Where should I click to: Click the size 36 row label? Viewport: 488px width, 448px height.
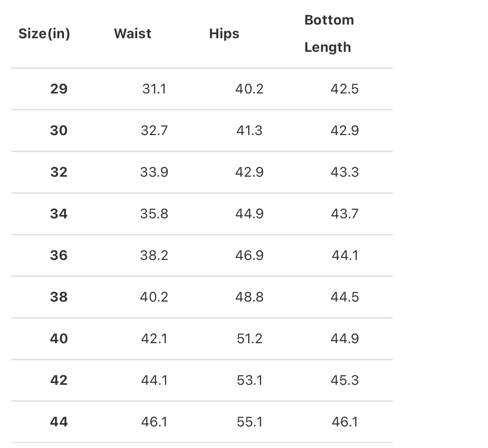(59, 255)
